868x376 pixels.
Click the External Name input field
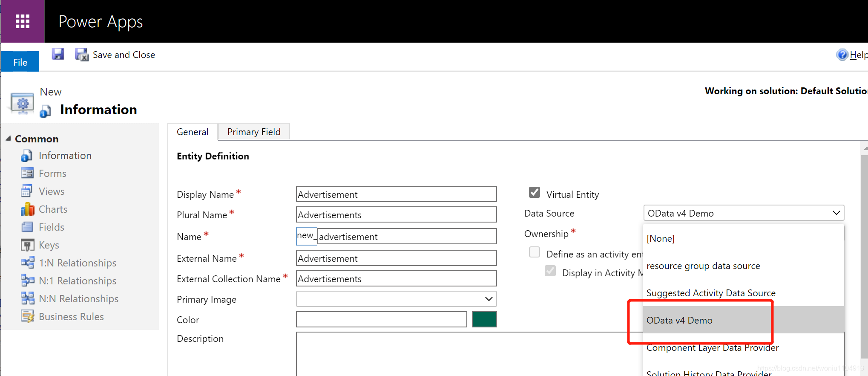pos(396,258)
